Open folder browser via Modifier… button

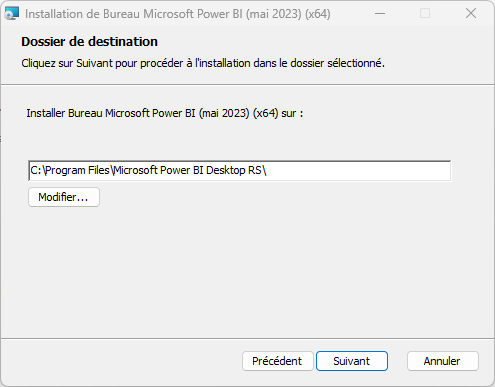[x=64, y=197]
